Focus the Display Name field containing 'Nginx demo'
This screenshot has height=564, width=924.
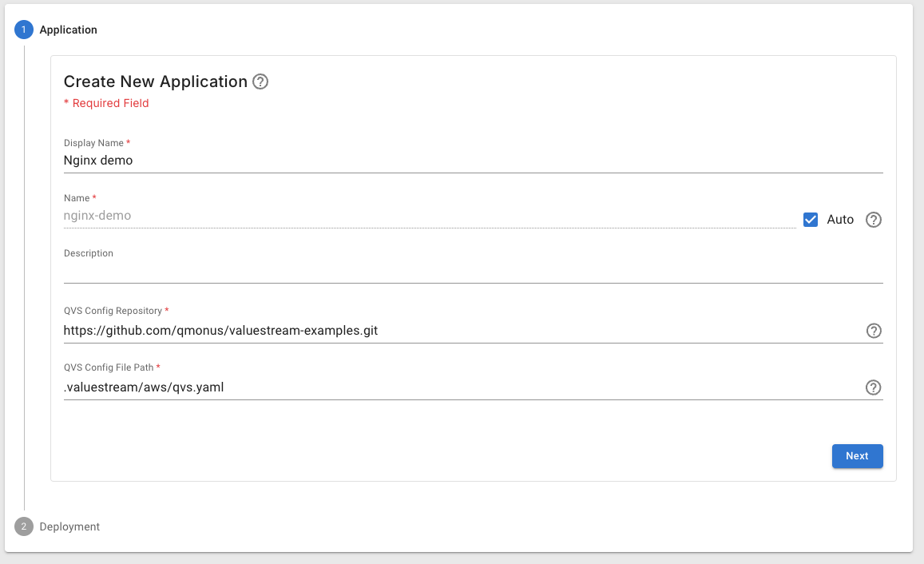click(471, 160)
